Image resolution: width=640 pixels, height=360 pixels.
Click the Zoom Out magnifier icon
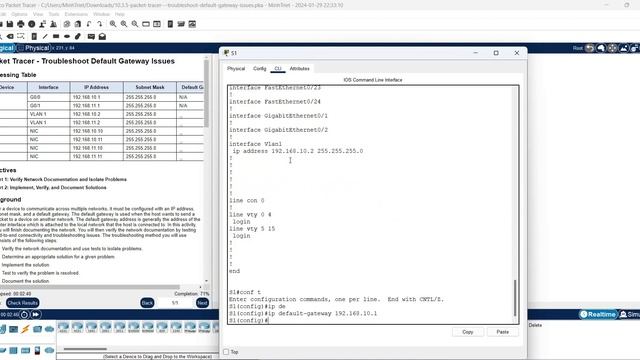135,24
